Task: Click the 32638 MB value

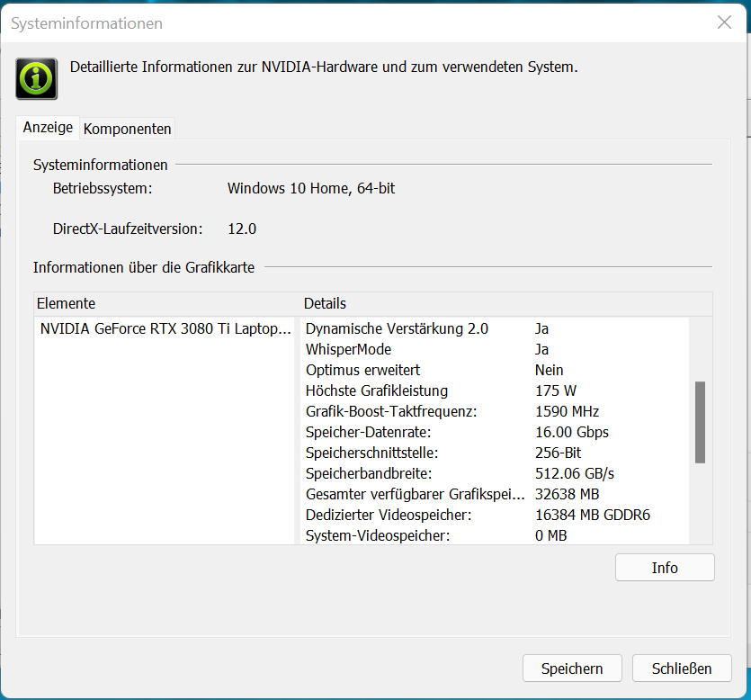Action: point(568,494)
